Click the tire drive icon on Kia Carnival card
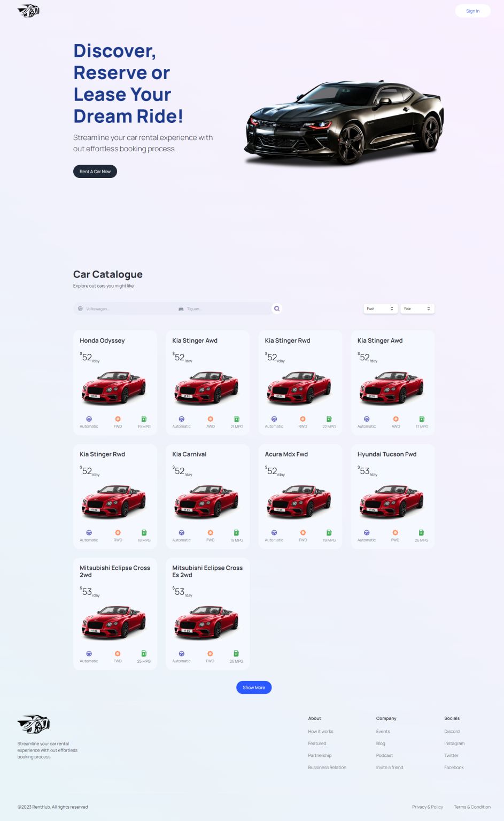Screen dimensions: 504x821 [211, 533]
